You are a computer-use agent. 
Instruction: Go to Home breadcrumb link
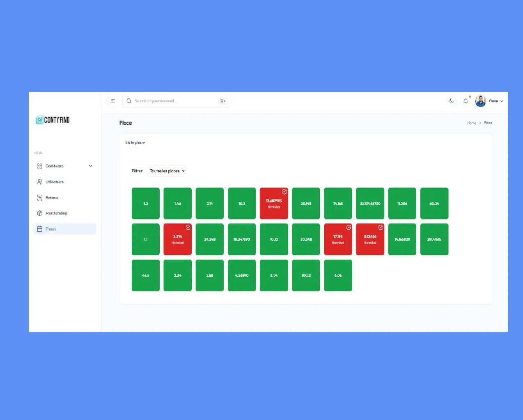(x=471, y=123)
